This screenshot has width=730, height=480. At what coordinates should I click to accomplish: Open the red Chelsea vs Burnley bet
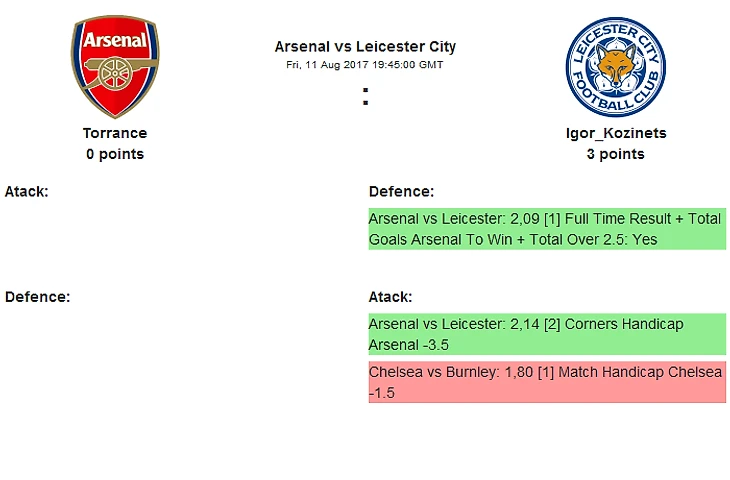point(547,382)
